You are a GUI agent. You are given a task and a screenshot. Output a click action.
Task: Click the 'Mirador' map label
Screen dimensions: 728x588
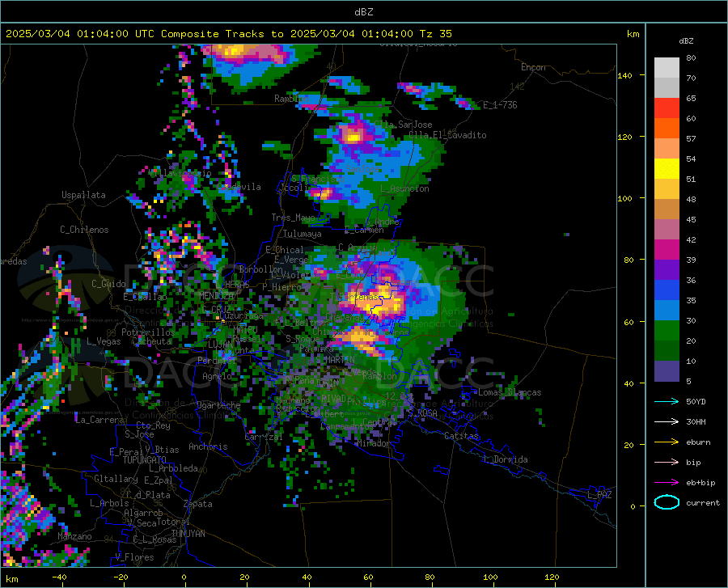(x=373, y=444)
